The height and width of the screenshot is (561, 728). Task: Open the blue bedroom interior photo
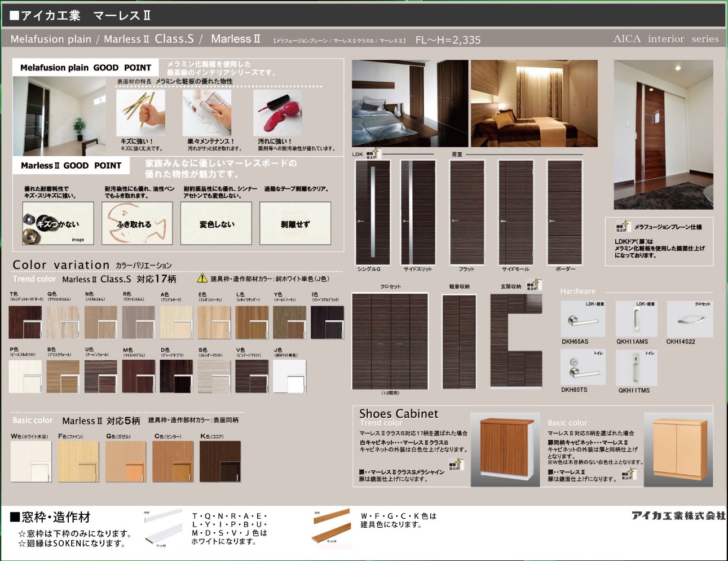(410, 104)
